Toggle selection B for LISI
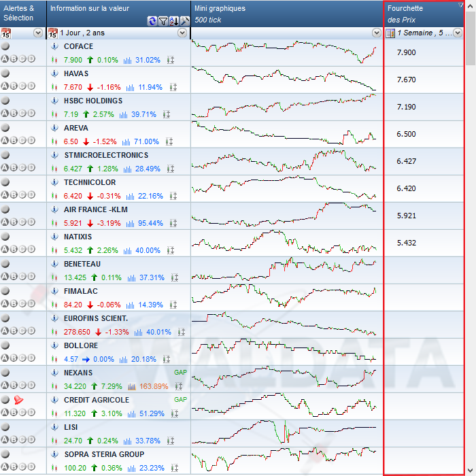Screen dimensions: 476x476 tap(14, 439)
